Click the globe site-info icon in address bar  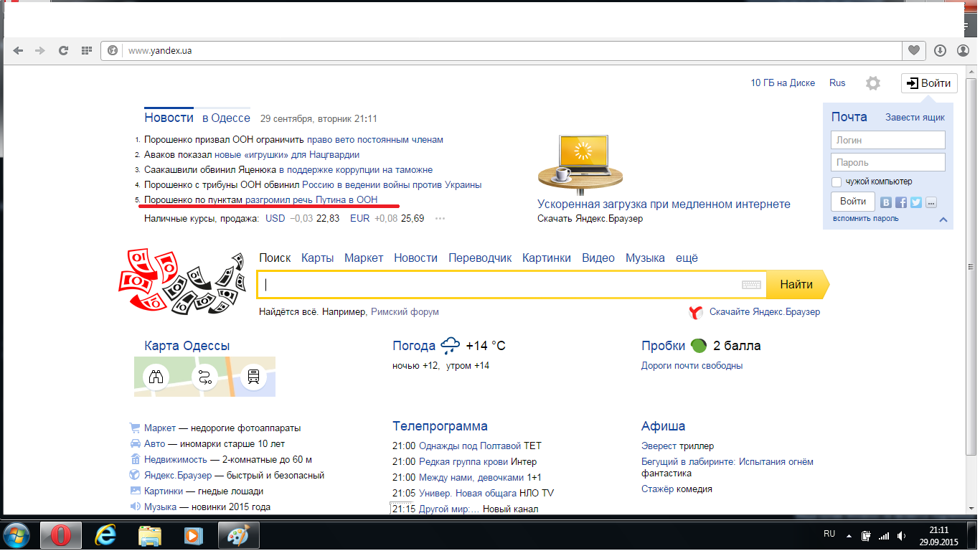click(113, 51)
